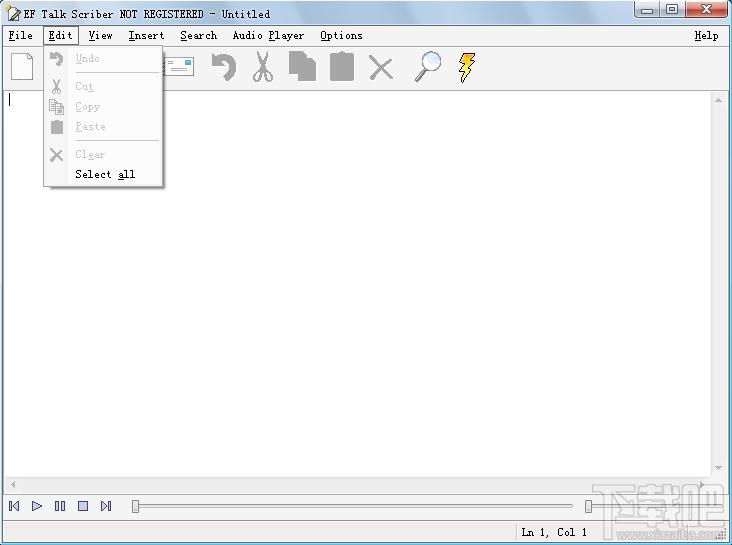Click the envelope mail icon in toolbar
Image resolution: width=732 pixels, height=545 pixels.
(180, 67)
